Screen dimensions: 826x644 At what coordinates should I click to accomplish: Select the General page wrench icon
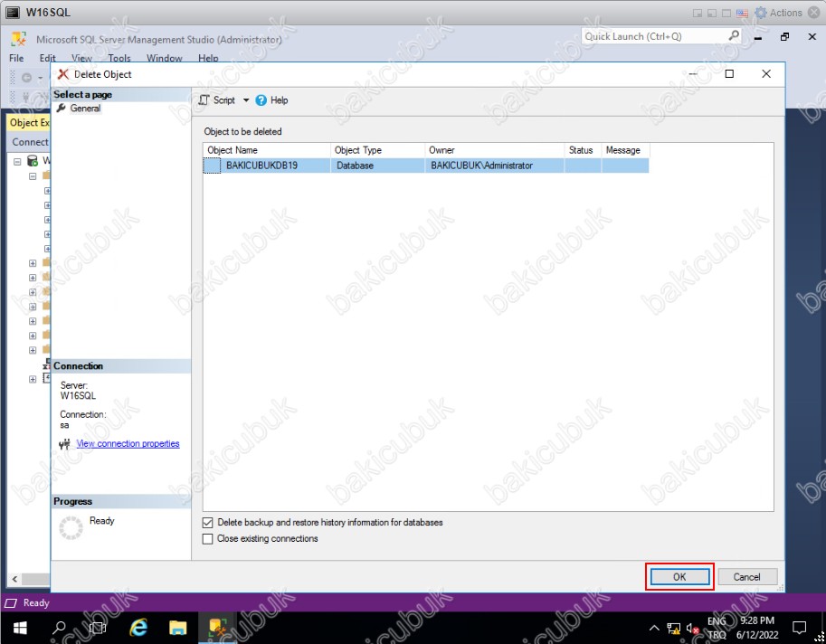[x=62, y=108]
